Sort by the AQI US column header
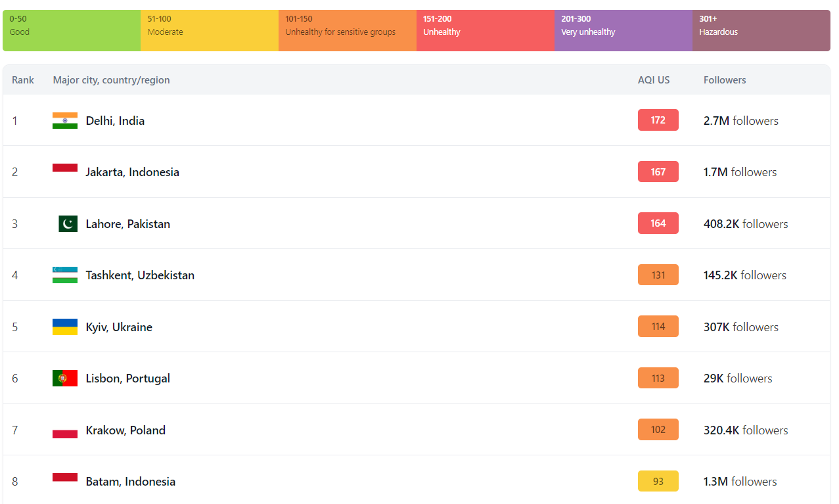Screen dimensions: 839x504 pos(654,80)
